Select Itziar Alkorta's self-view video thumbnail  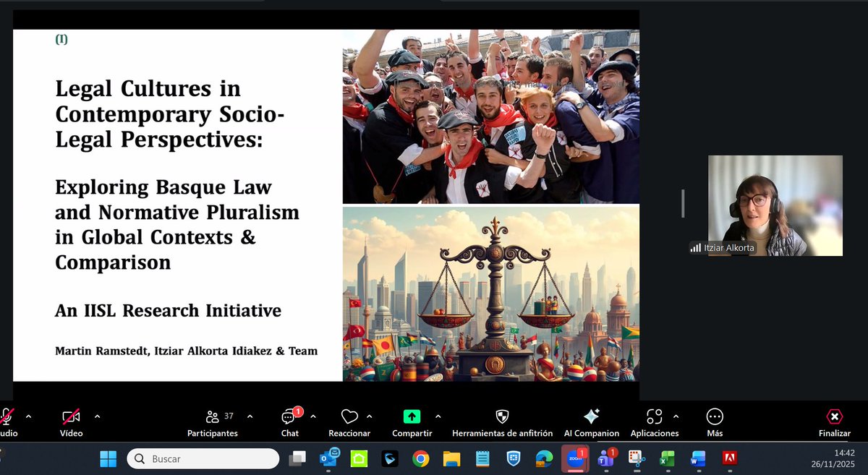(774, 205)
